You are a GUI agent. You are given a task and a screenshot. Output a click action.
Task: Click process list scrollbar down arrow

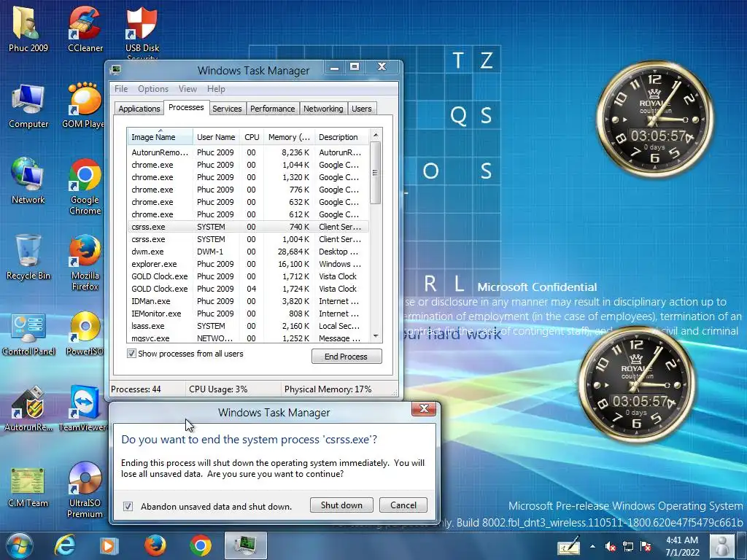376,337
